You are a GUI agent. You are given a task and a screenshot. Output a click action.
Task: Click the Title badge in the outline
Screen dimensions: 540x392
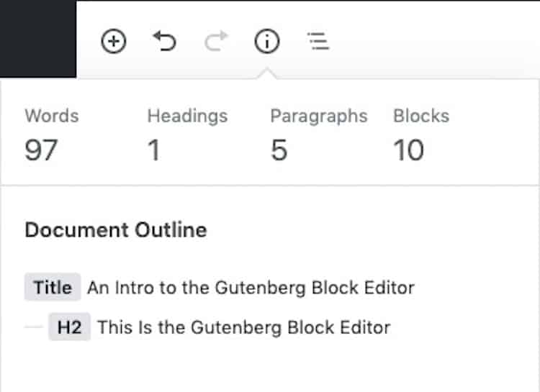[53, 287]
